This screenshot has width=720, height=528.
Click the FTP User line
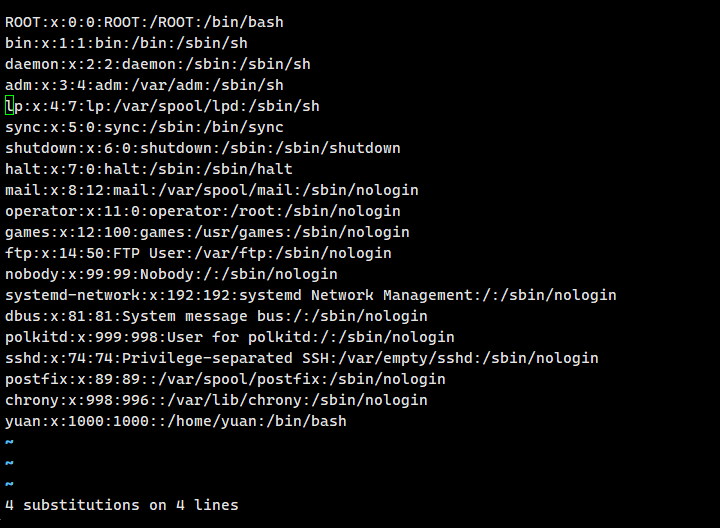click(198, 253)
